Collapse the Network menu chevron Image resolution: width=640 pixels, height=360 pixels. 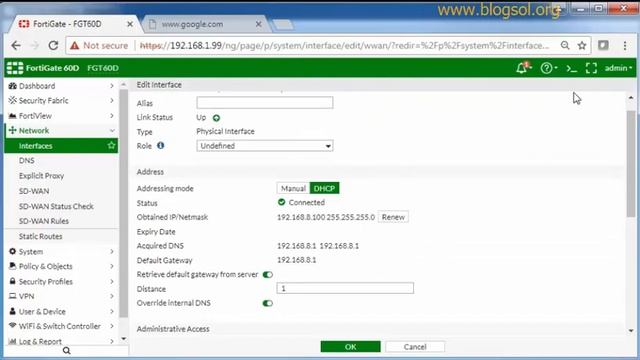tap(112, 131)
